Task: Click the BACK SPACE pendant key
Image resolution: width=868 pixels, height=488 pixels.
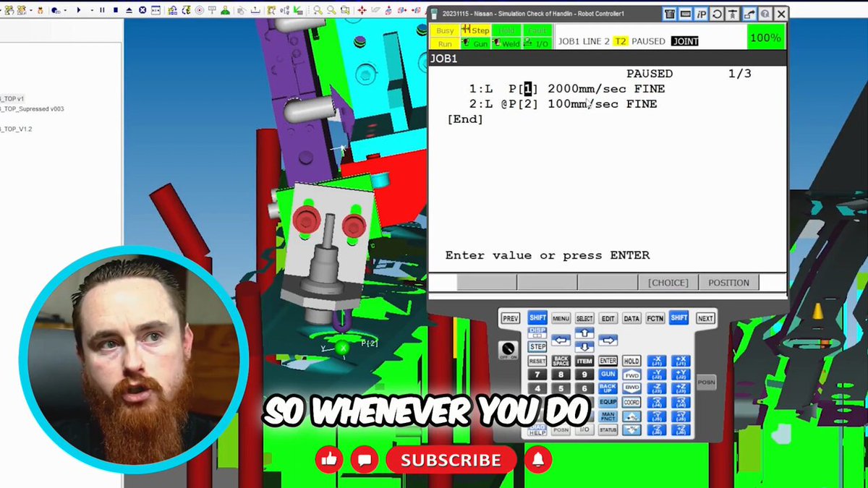Action: point(561,361)
